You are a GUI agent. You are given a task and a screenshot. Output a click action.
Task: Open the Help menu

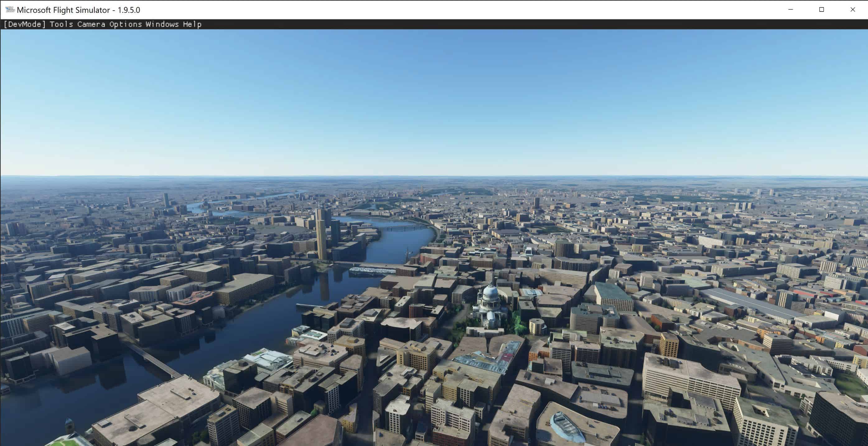(192, 24)
